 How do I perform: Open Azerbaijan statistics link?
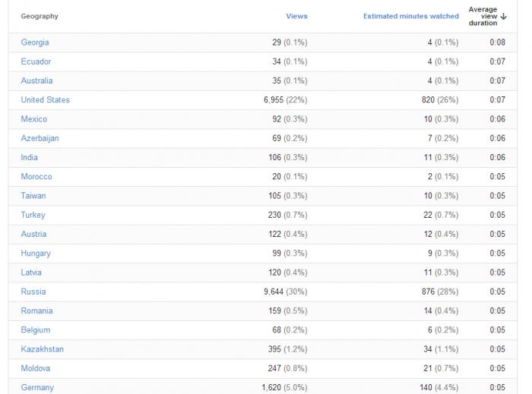40,138
